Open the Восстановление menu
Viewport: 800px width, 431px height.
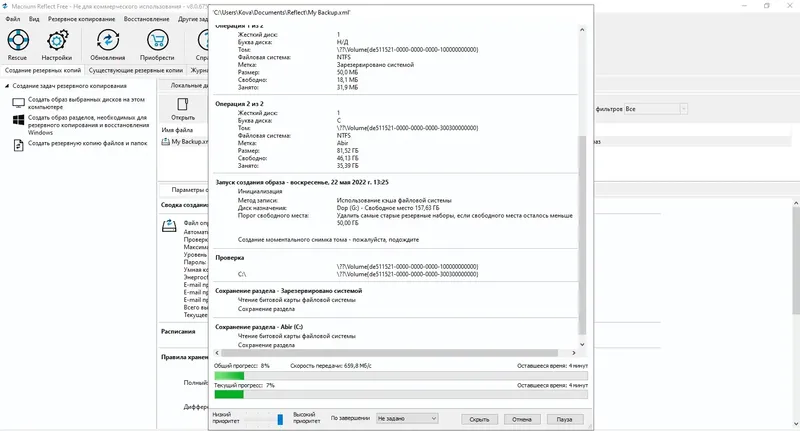[146, 19]
